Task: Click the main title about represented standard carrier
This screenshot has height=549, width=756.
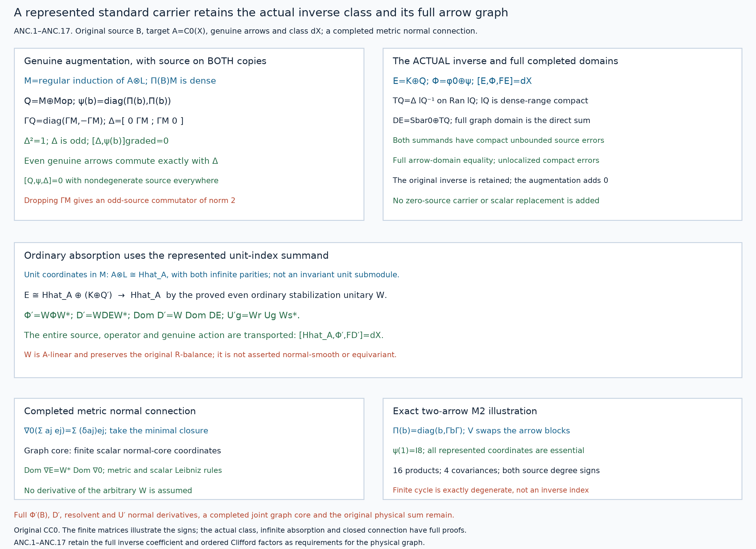Action: click(261, 13)
